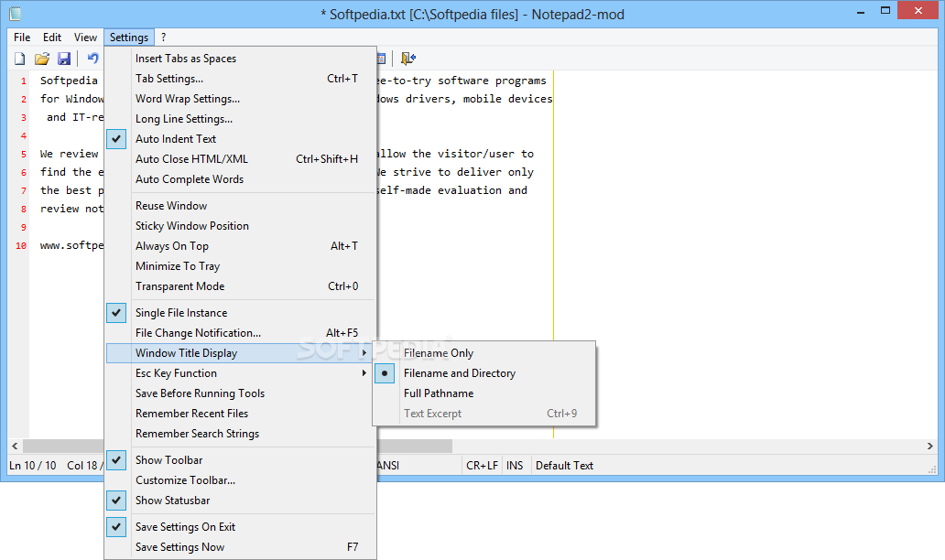Enable Transparent Mode

240,286
